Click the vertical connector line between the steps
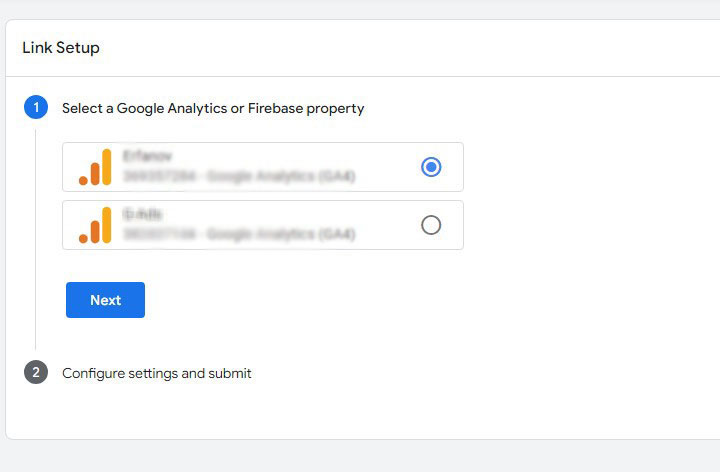This screenshot has height=472, width=720. 35,240
